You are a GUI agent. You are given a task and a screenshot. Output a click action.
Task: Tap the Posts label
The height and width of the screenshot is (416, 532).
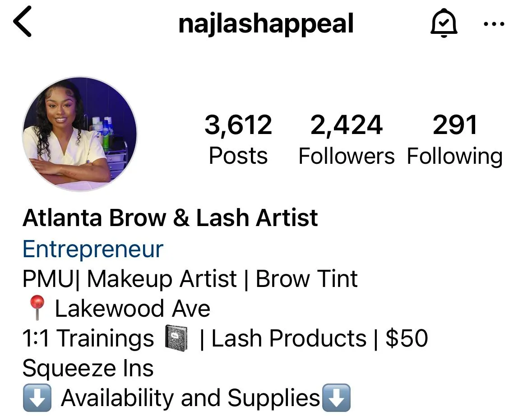pos(238,156)
